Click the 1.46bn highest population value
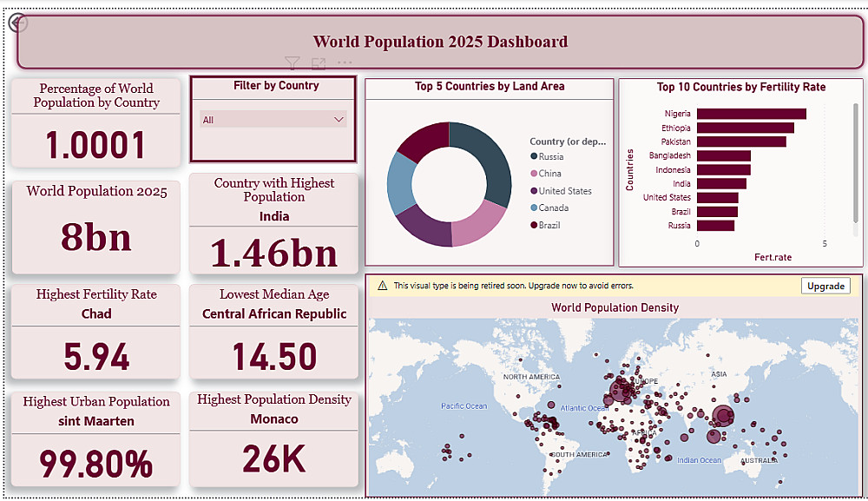Viewport: 868px width, 501px height. point(273,253)
